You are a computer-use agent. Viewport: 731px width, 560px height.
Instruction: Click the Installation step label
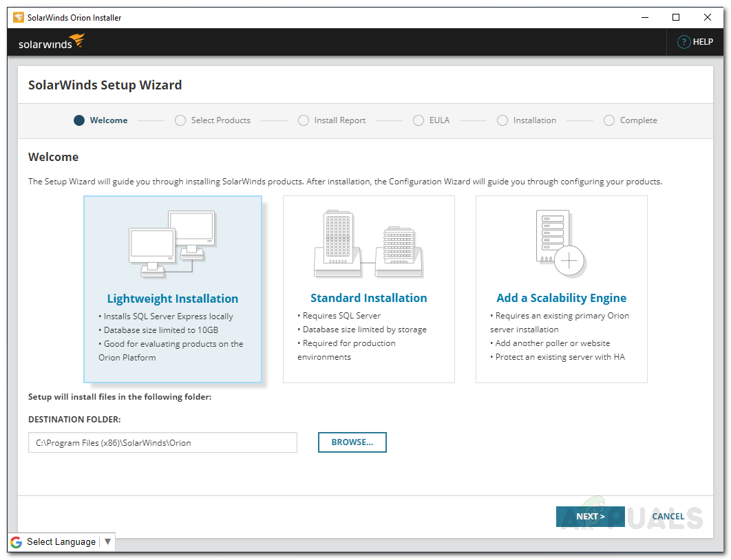535,120
